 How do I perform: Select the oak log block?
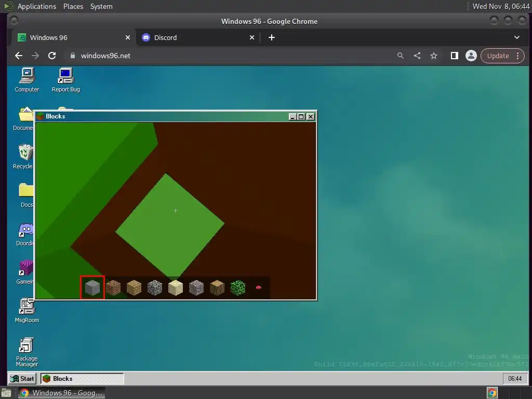(x=217, y=288)
